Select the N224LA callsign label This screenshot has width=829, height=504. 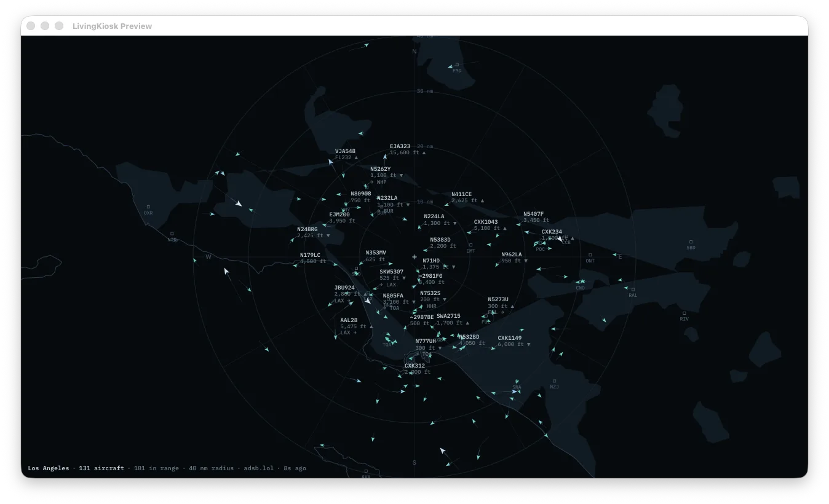click(434, 216)
